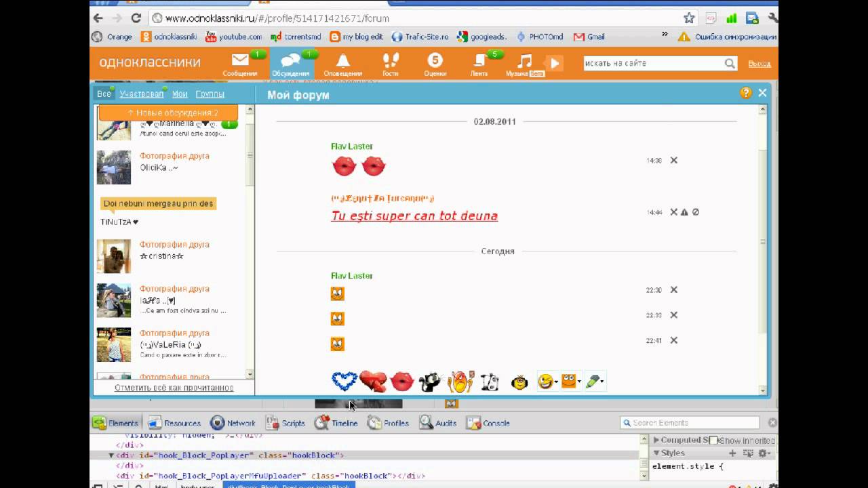868x488 pixels.
Task: Open the DevTools Scripts panel
Action: (285, 423)
